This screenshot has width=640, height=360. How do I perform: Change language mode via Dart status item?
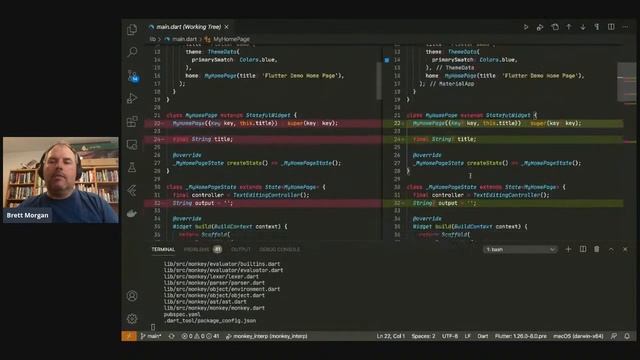click(483, 336)
